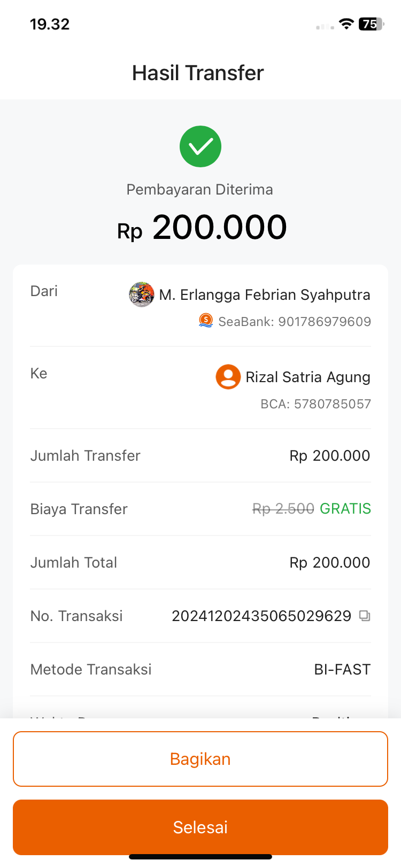The width and height of the screenshot is (401, 868).
Task: Tap the battery indicator icon
Action: tap(371, 24)
